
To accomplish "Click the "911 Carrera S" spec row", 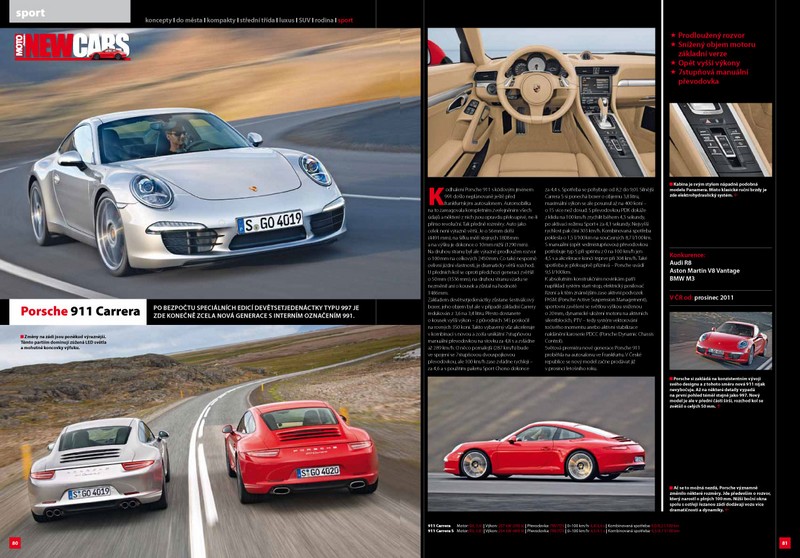I will pos(554,531).
